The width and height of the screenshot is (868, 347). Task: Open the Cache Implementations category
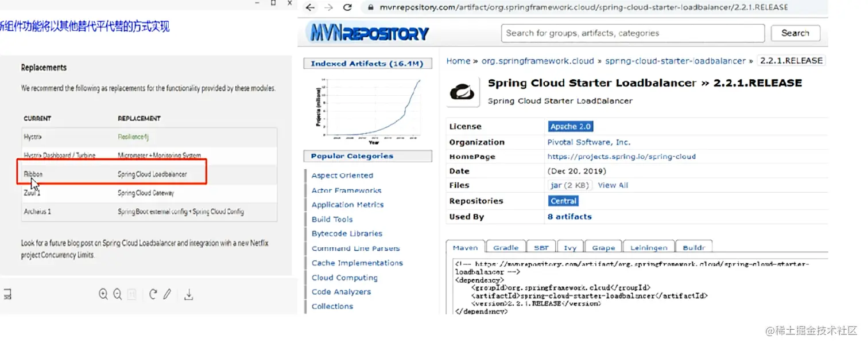[357, 263]
